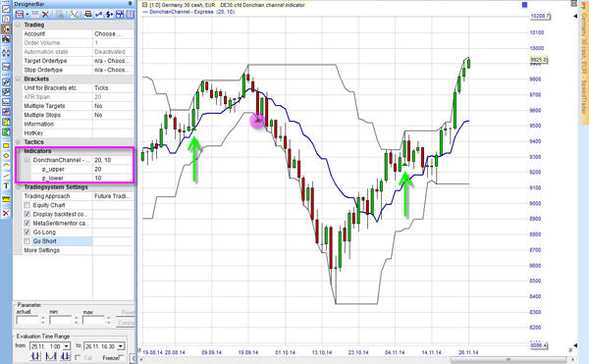The image size is (589, 364).
Task: Open the 'to' date dropdown in Evaluation Time Range
Action: pos(121,346)
